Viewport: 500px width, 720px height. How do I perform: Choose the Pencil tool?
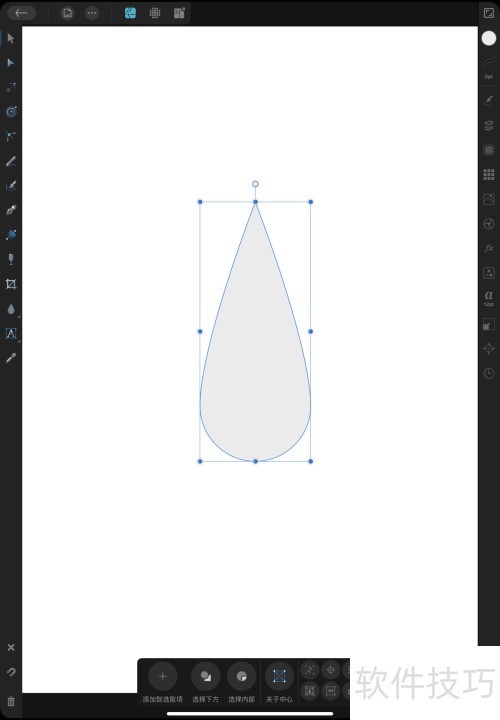[x=11, y=161]
